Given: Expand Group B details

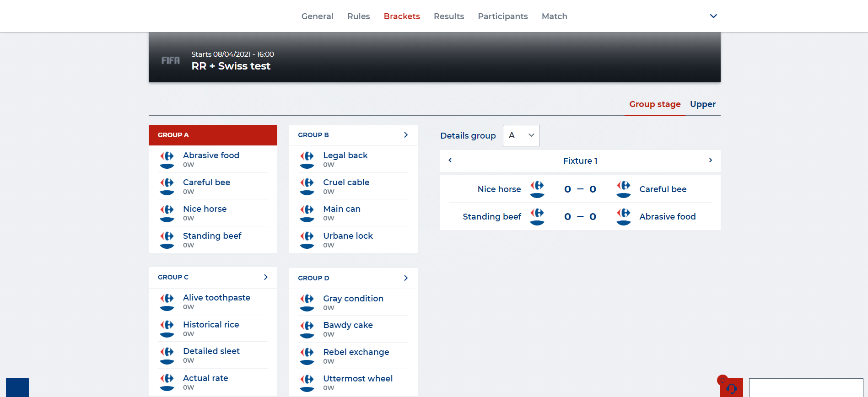Looking at the screenshot, I should coord(405,135).
